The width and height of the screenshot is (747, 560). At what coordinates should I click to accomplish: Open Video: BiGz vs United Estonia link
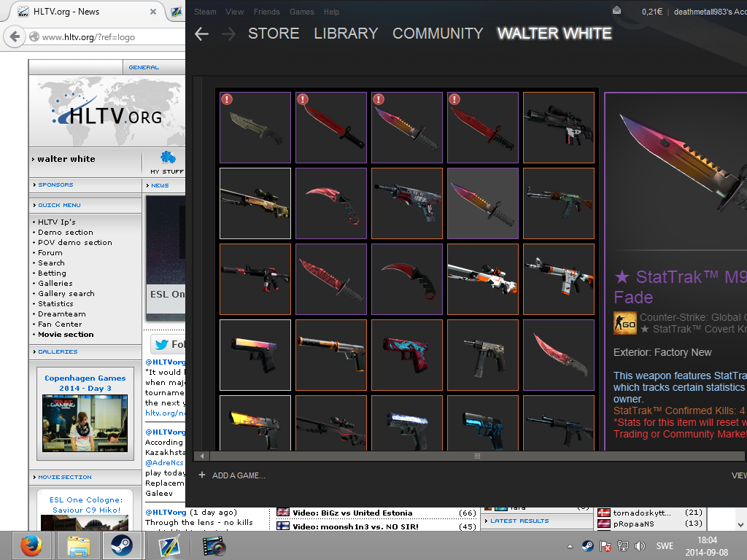tap(352, 513)
